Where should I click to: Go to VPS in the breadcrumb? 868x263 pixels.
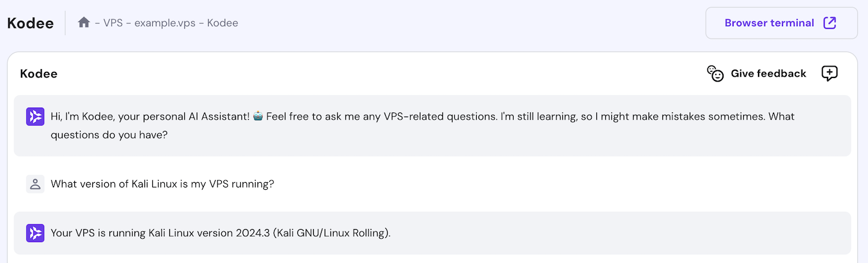tap(114, 23)
